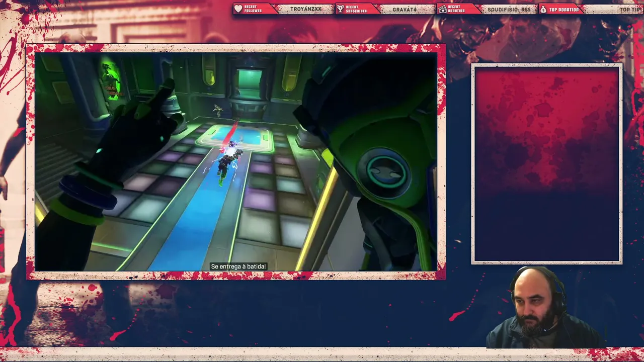Click the subscriber name GRAVAT4
Image resolution: width=644 pixels, height=362 pixels.
click(x=405, y=10)
